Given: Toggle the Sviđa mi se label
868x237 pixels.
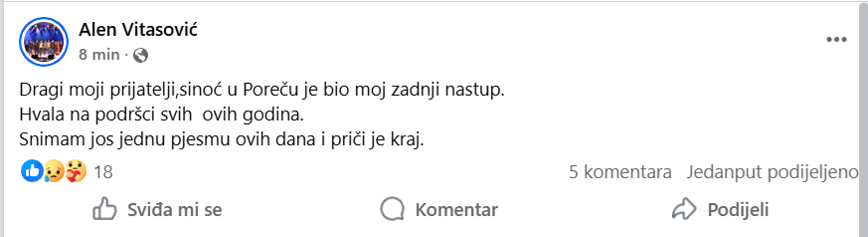Looking at the screenshot, I should click(175, 210).
